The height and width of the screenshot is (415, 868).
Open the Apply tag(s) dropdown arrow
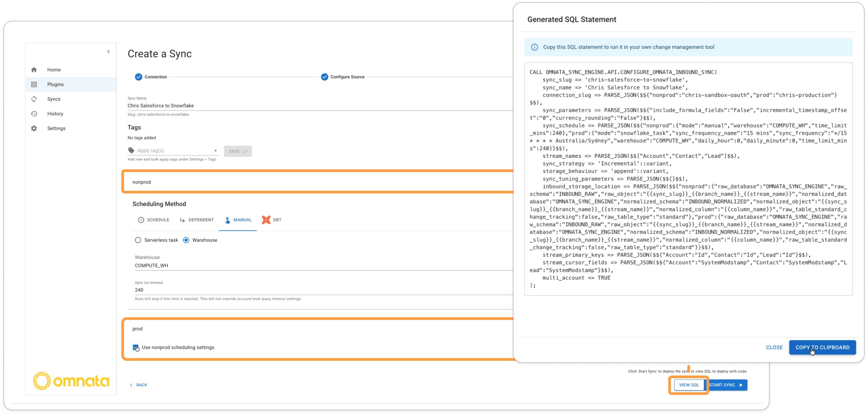[x=215, y=151]
